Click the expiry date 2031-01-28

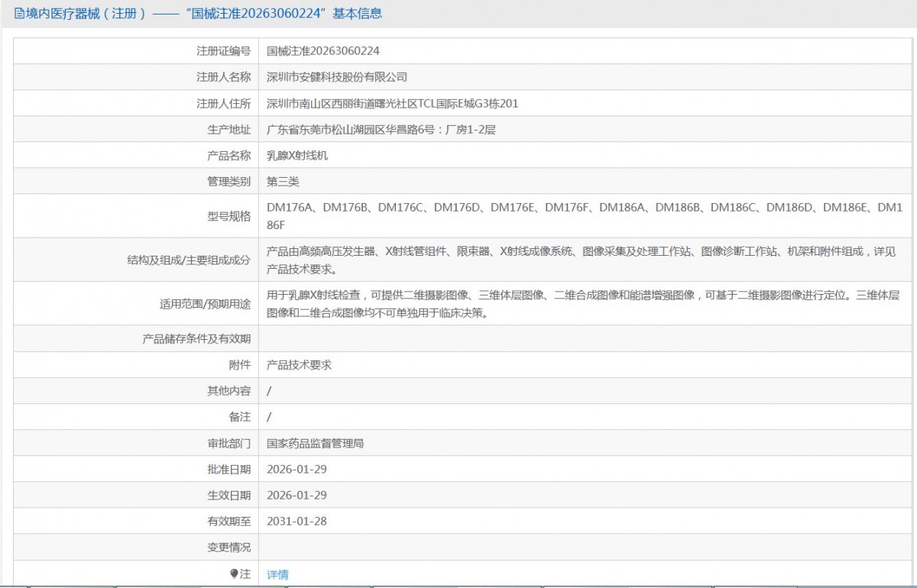coord(296,521)
